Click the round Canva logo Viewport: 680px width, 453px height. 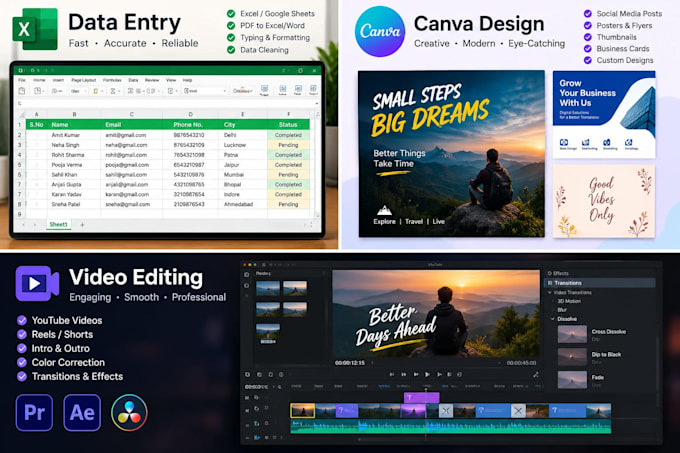[380, 31]
